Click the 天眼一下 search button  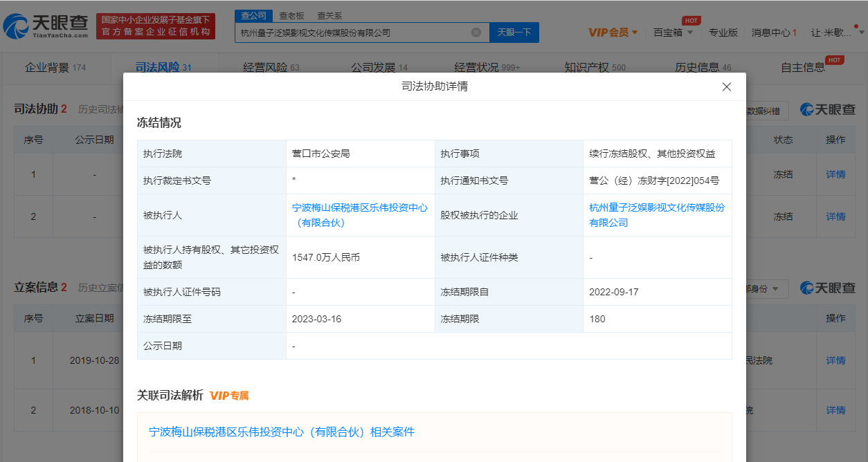tap(514, 33)
